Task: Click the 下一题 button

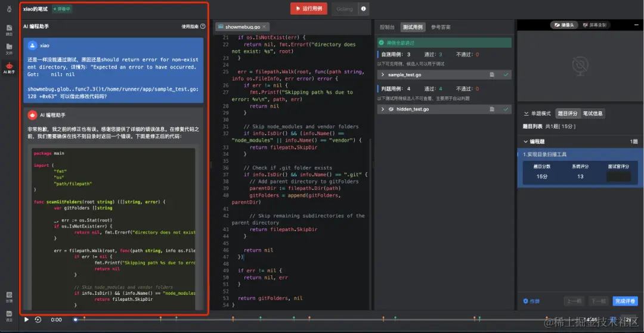Action: (599, 301)
